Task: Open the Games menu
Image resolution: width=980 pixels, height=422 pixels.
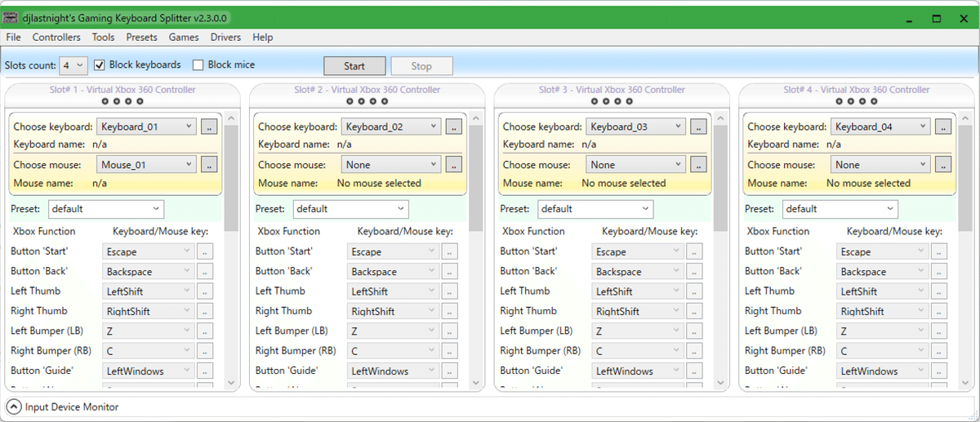Action: point(184,38)
